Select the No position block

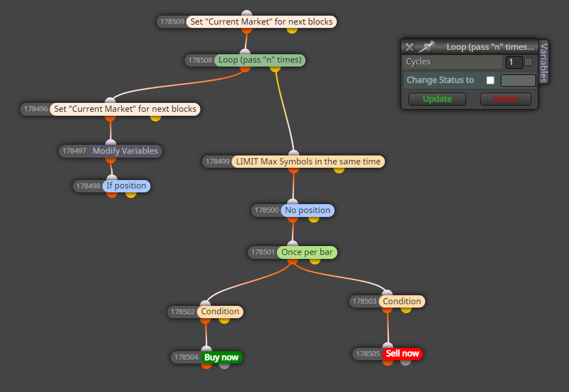coord(307,210)
